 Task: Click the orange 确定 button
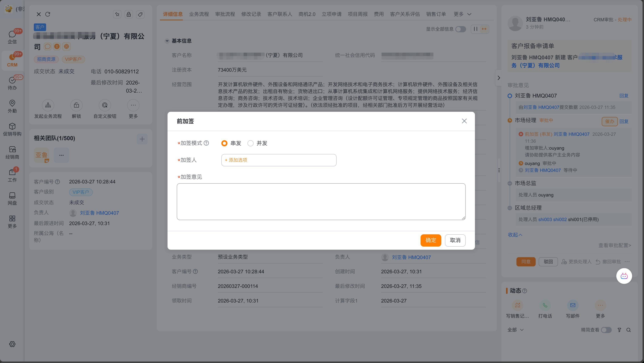[x=431, y=240]
